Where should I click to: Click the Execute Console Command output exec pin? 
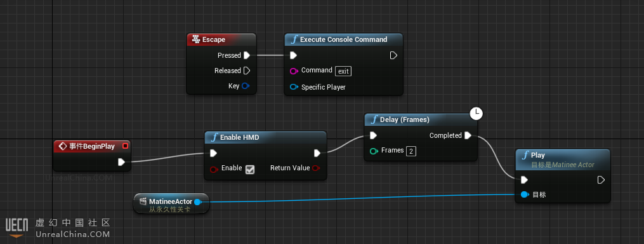click(393, 55)
